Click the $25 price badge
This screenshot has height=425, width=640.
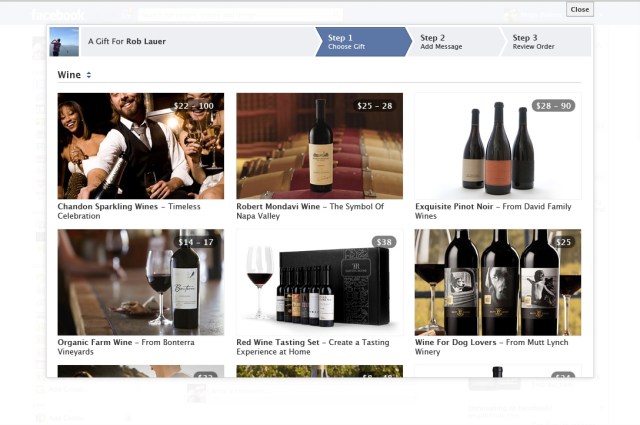pyautogui.click(x=563, y=242)
